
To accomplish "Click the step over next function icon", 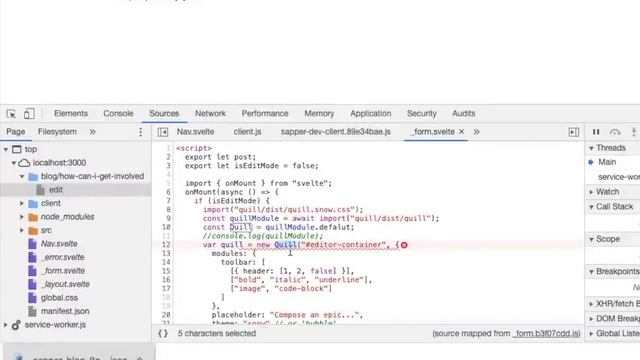I will pyautogui.click(x=615, y=132).
